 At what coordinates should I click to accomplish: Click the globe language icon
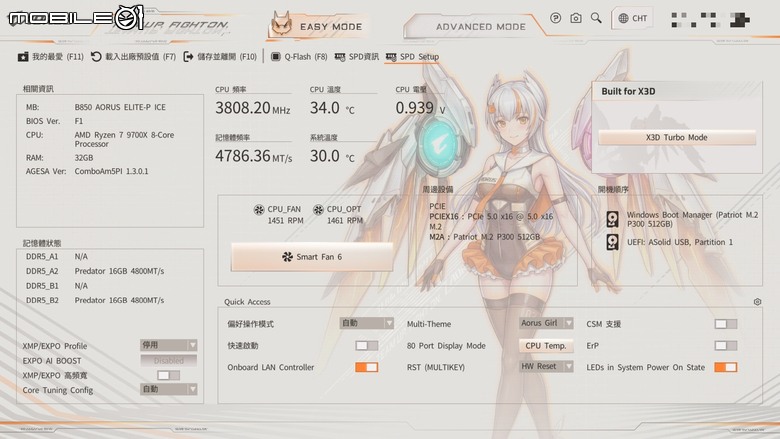(623, 18)
